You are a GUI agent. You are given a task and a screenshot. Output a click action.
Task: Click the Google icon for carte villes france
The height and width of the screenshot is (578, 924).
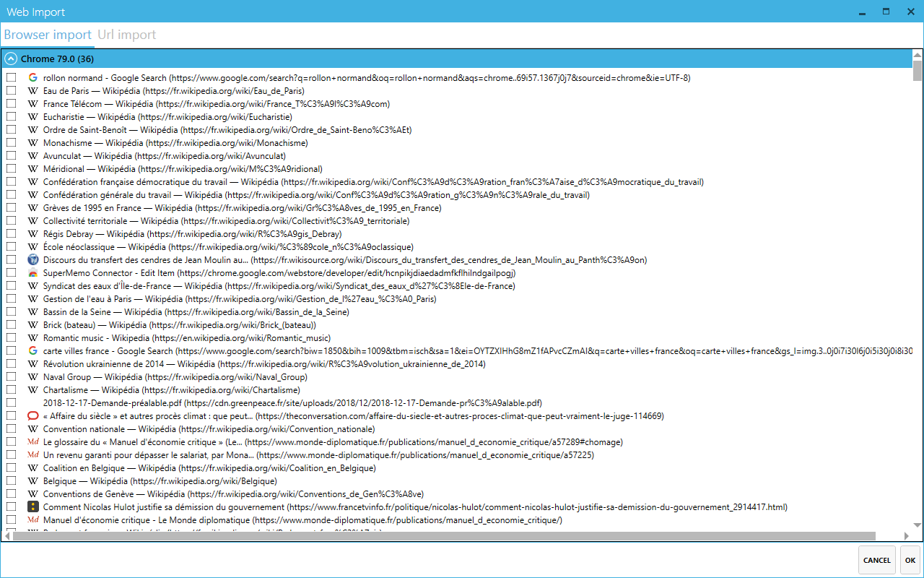point(32,351)
